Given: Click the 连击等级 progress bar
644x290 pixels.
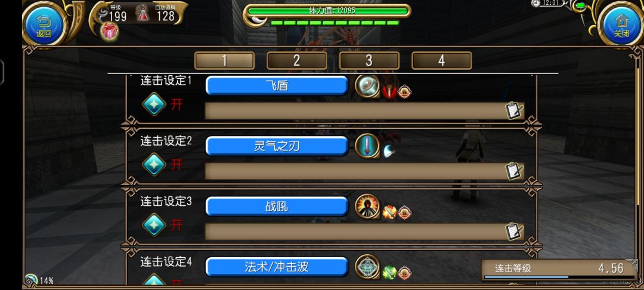Looking at the screenshot, I should (559, 277).
